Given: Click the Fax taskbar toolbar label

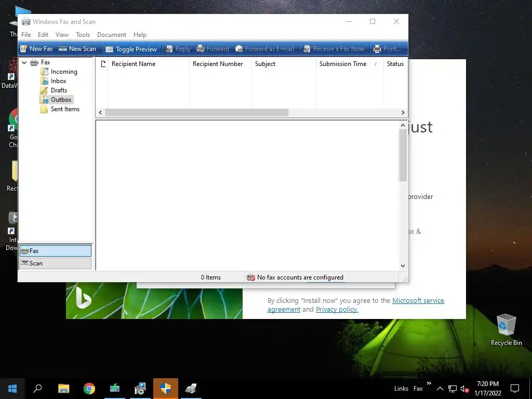Looking at the screenshot, I should (x=418, y=389).
